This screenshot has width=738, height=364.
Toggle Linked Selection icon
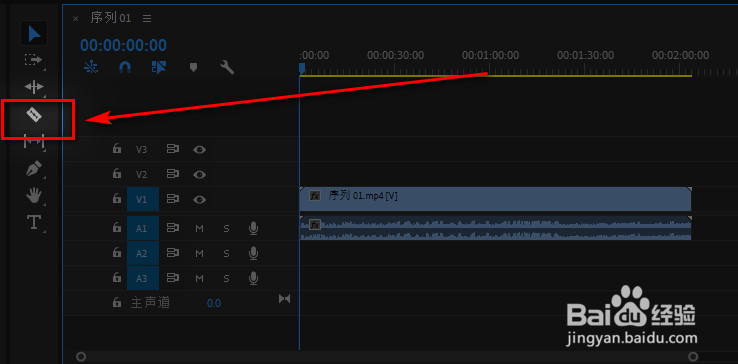click(159, 67)
